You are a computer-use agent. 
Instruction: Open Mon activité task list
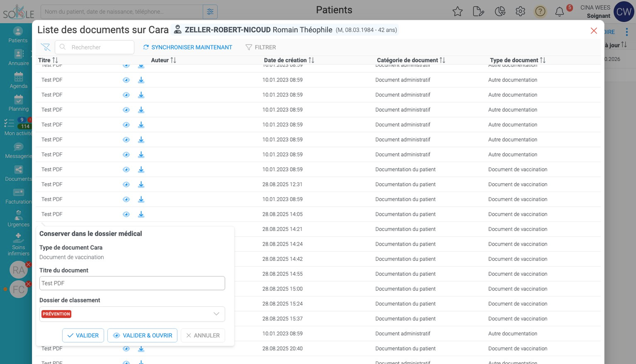click(18, 127)
